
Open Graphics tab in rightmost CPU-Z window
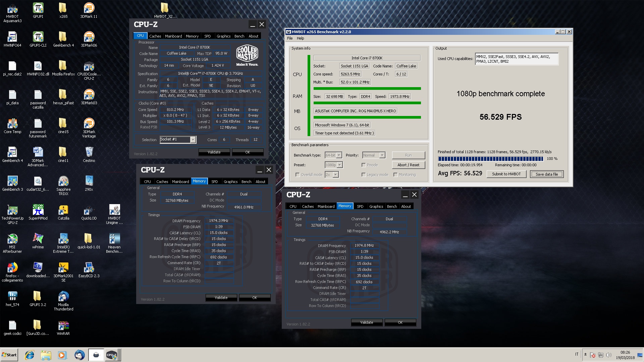(x=376, y=206)
